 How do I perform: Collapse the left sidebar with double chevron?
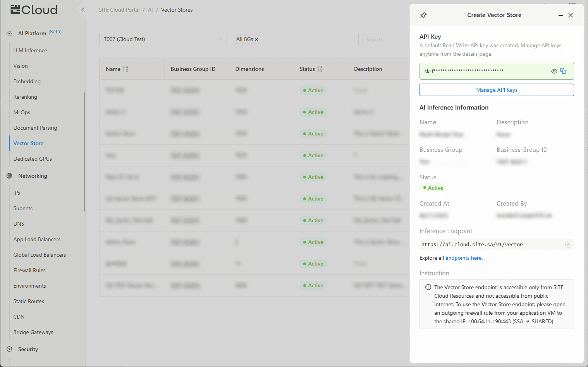(83, 10)
